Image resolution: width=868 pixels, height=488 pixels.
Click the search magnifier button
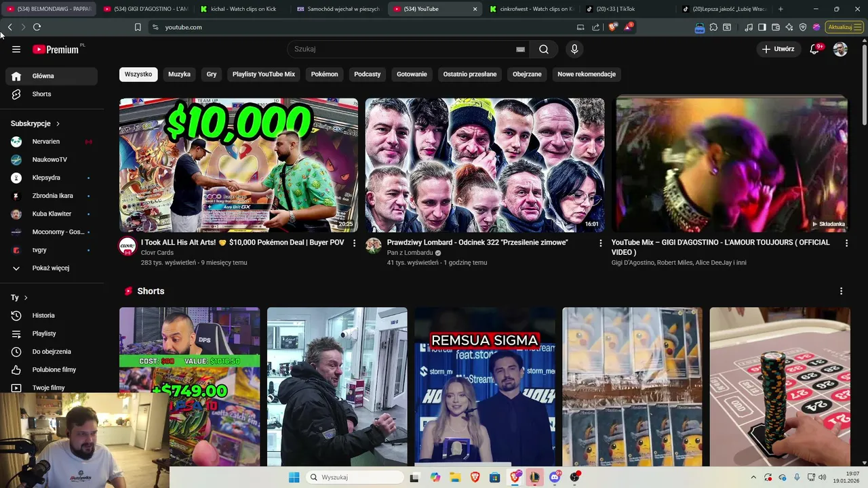(x=544, y=49)
